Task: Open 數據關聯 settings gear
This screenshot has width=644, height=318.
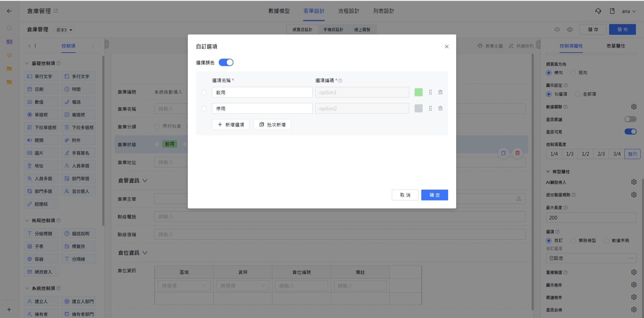Action: point(634,107)
